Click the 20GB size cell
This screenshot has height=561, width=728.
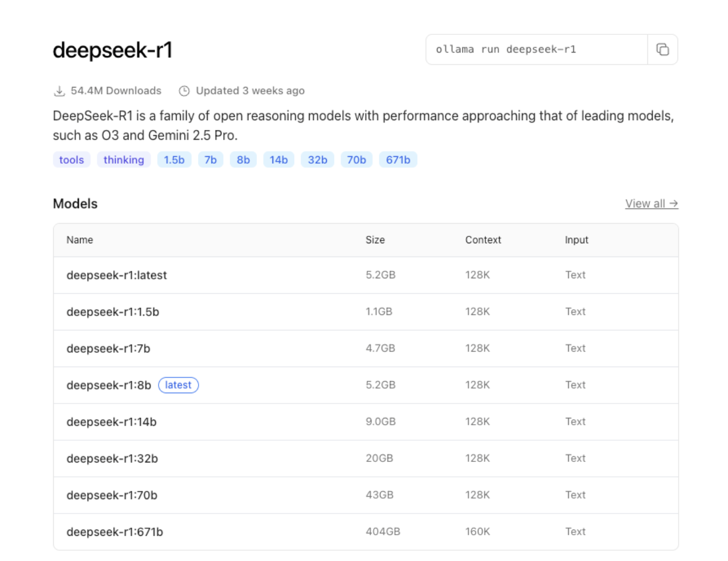tap(379, 458)
